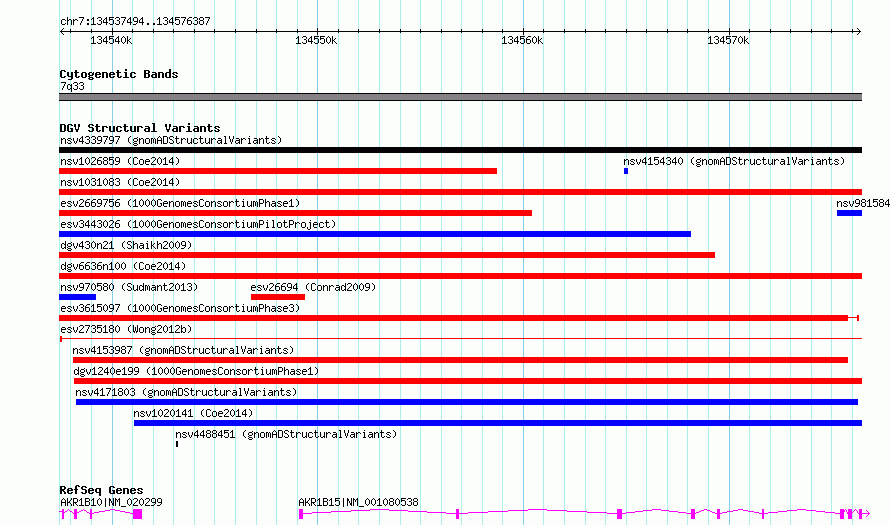890x525 pixels.
Task: Open esv2669756 1000GenomesConsortiumPhase1 label
Action: [180, 203]
